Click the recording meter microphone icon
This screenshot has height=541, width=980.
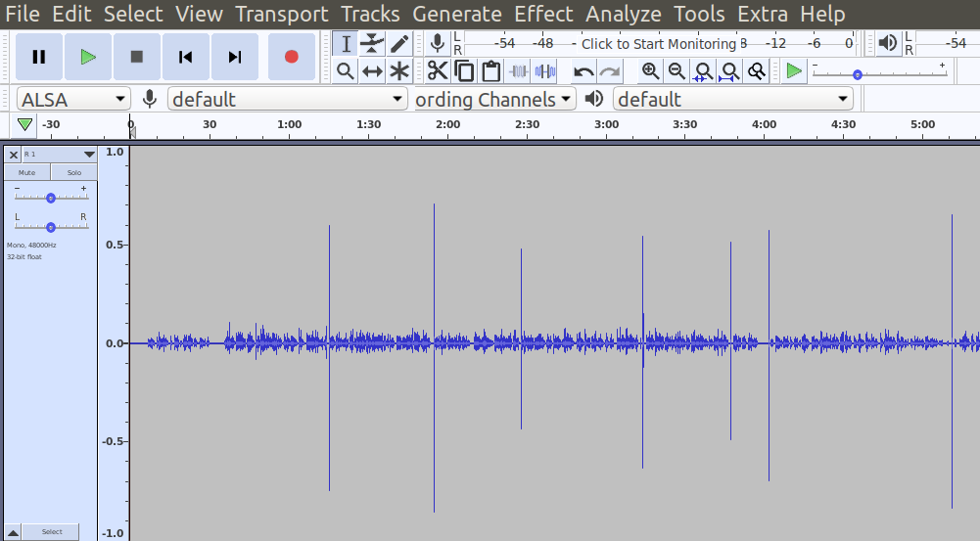[439, 44]
